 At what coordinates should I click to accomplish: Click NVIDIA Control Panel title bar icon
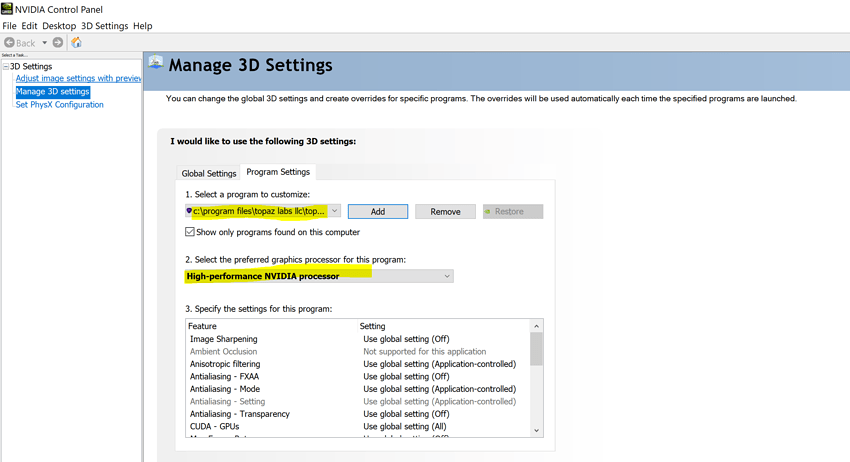coord(7,9)
